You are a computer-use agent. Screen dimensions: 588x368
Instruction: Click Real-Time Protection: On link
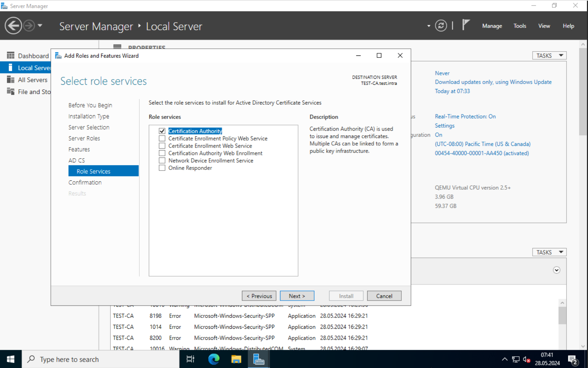click(x=465, y=117)
